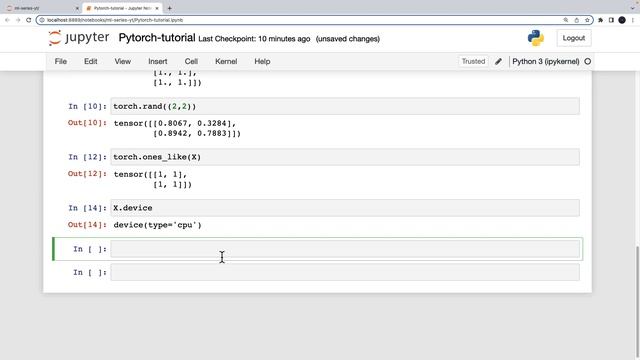Open a new browser tab with the plus icon
Screen dimensions: 640x360
coord(169,8)
